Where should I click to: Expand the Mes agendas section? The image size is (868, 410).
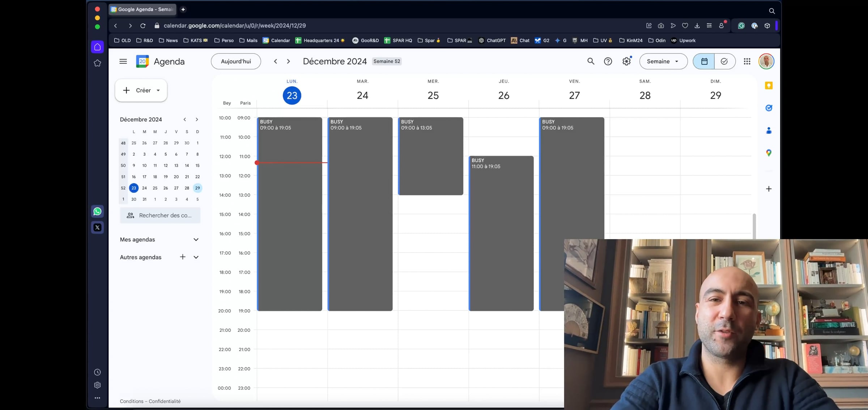click(x=196, y=239)
